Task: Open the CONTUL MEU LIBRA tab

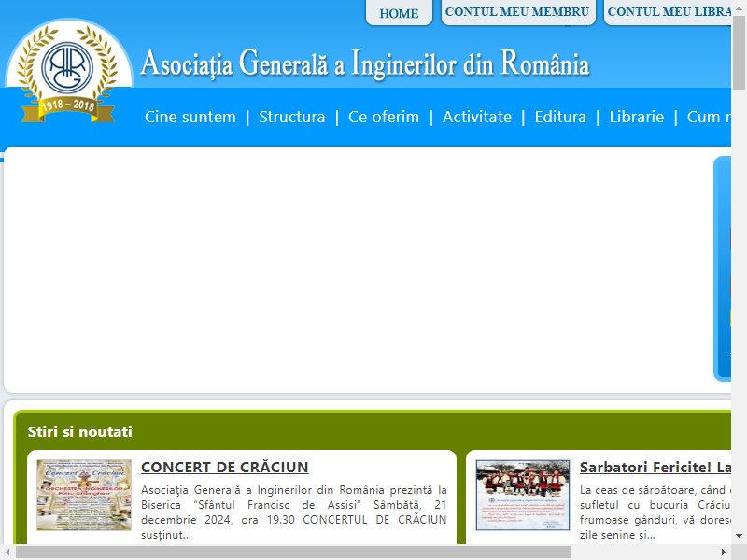Action: 668,12
